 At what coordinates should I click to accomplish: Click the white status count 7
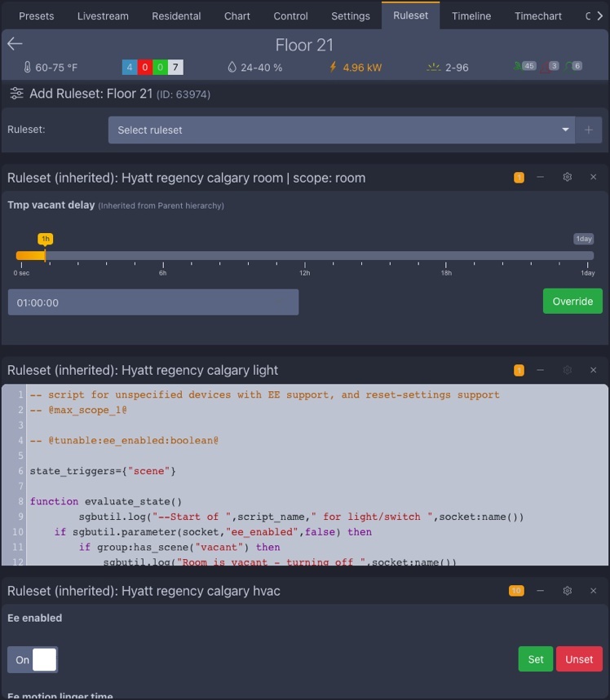pyautogui.click(x=175, y=68)
